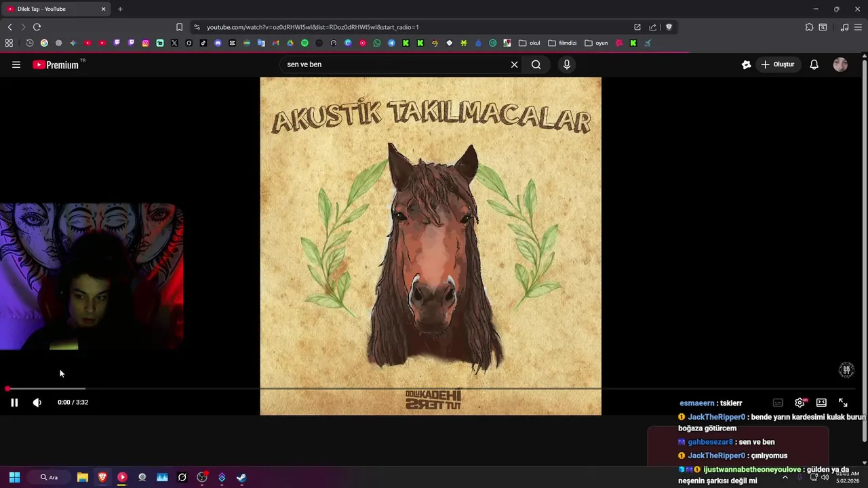Open File Explorer from taskbar
The image size is (868, 488).
[x=83, y=477]
